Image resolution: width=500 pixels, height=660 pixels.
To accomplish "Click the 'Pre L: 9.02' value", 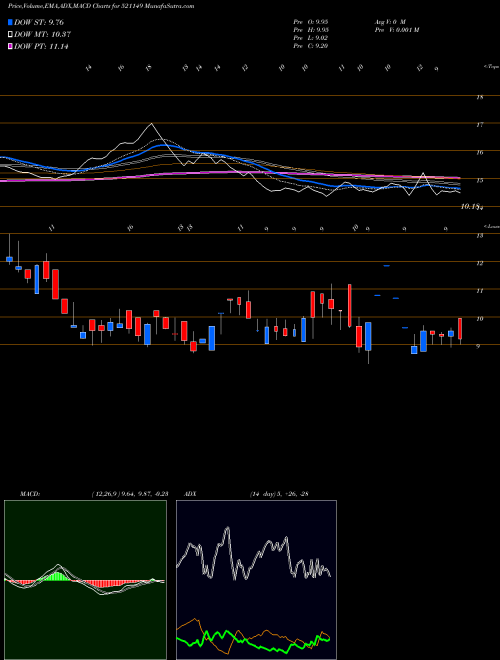I will 311,38.
